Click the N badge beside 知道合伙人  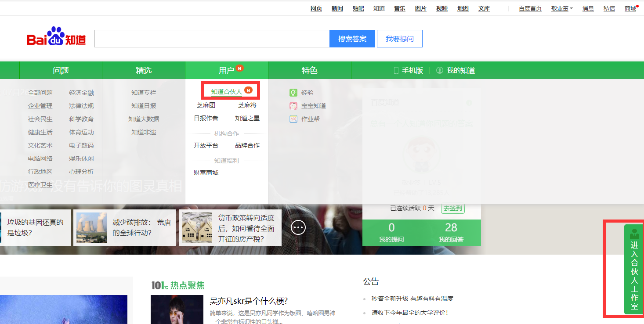tap(248, 90)
